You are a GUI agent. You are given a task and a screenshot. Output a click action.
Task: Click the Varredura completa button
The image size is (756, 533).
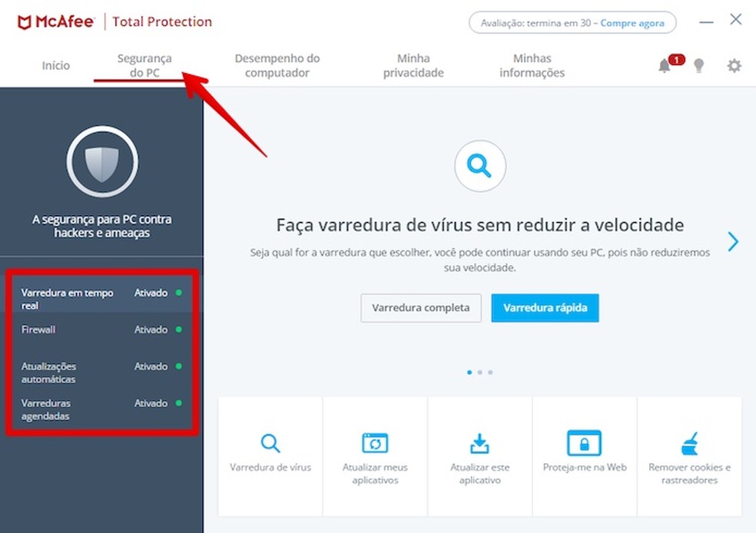(x=421, y=308)
